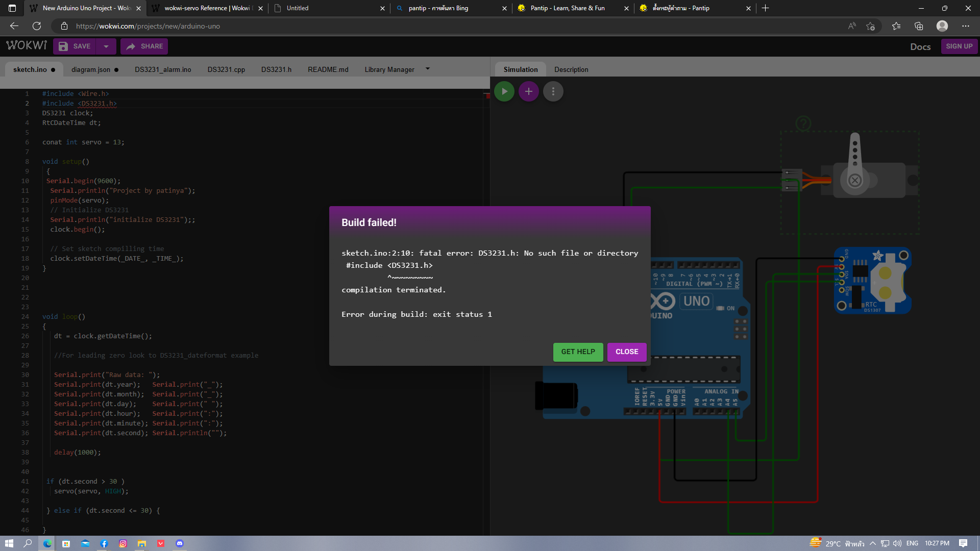Open the DS3231.h file tab
This screenshot has height=551, width=980.
pos(276,69)
